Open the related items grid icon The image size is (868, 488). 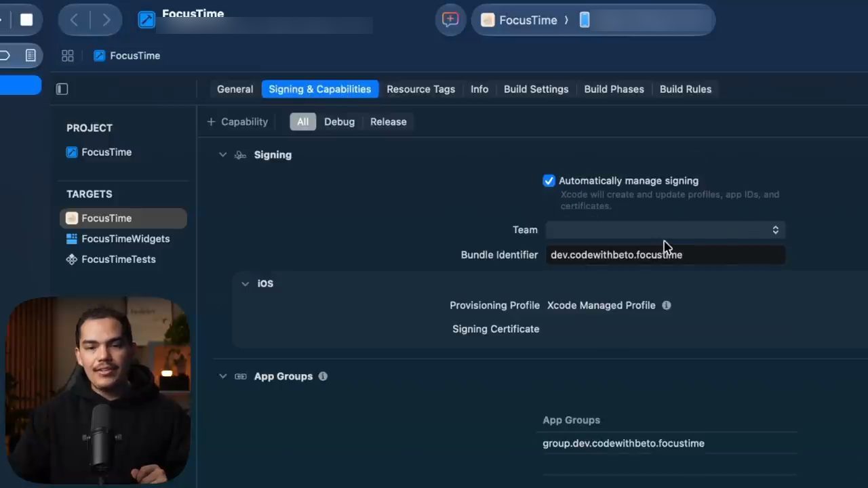coord(67,56)
